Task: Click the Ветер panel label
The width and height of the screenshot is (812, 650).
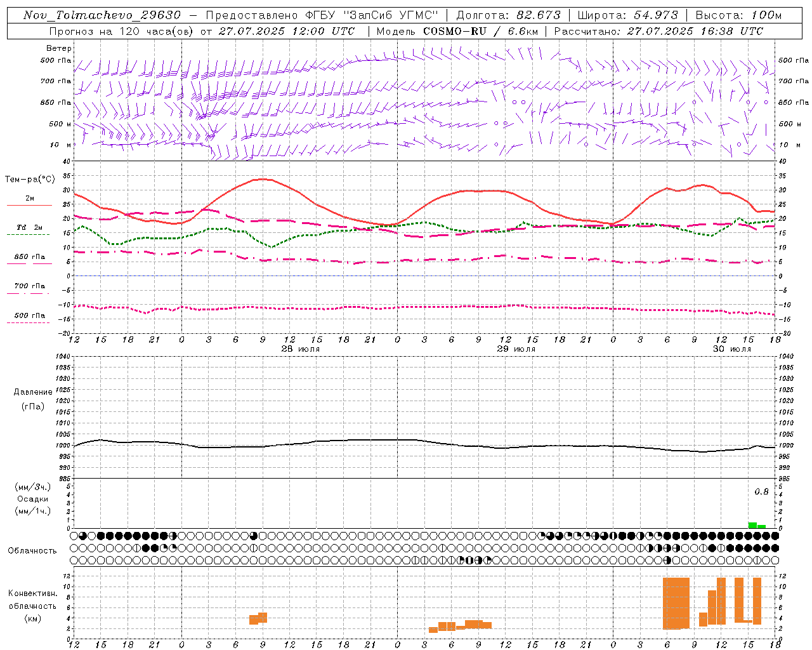Action: (x=59, y=48)
